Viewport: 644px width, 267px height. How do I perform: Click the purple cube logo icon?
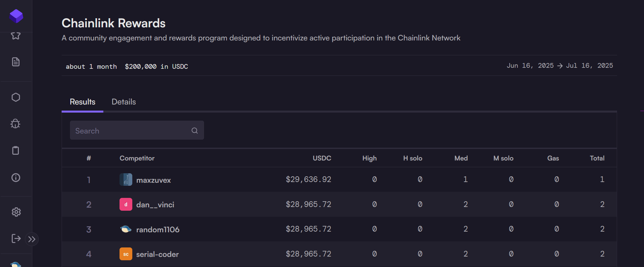click(x=16, y=16)
